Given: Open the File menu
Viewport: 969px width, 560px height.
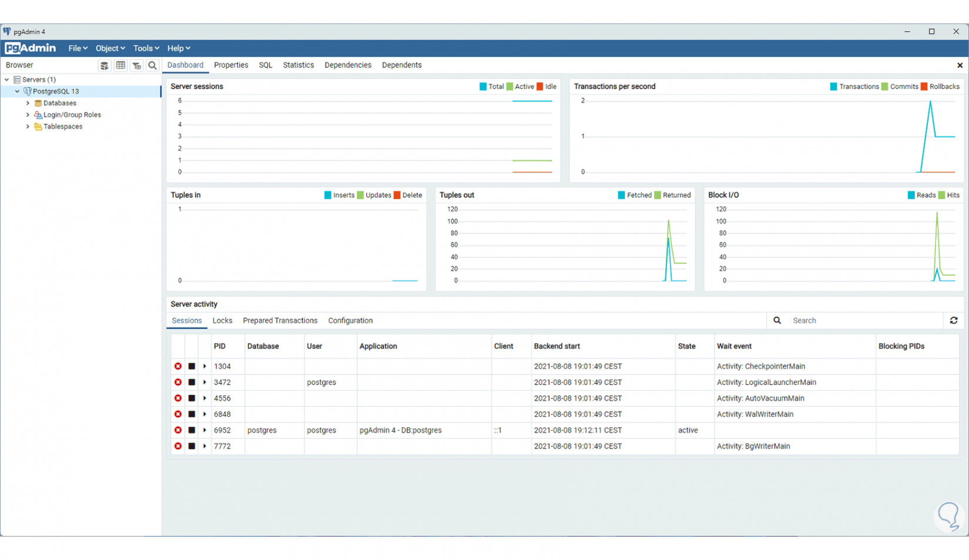Looking at the screenshot, I should (x=78, y=48).
